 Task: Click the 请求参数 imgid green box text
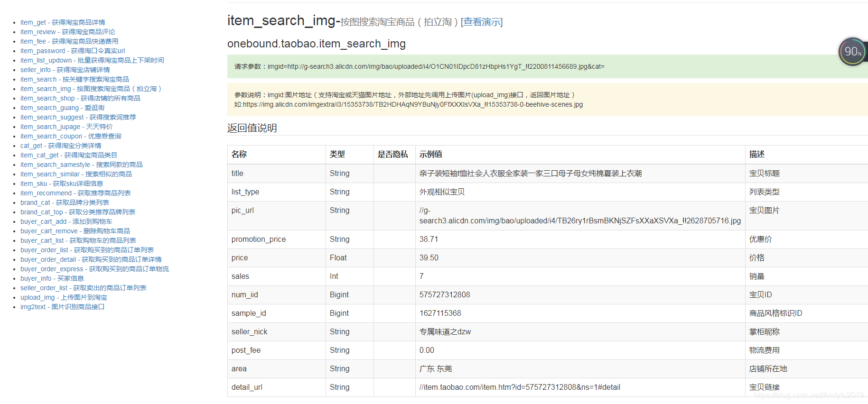pos(420,67)
